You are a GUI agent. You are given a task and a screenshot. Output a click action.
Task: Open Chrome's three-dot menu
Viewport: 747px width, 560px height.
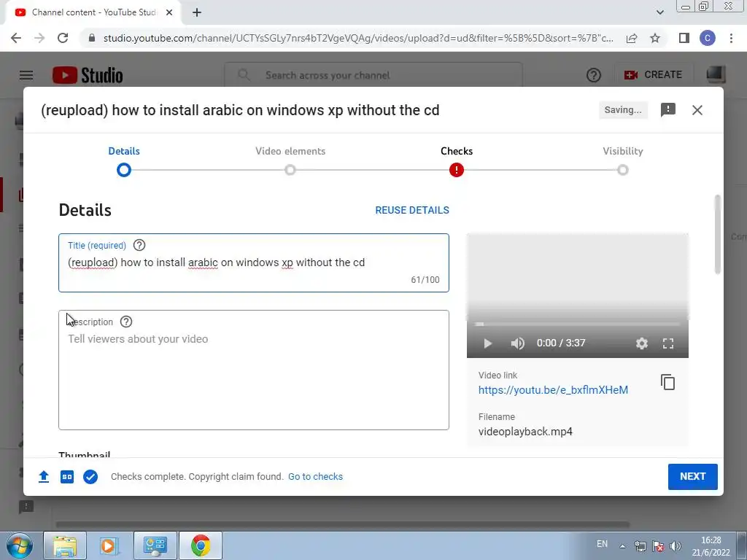click(731, 38)
